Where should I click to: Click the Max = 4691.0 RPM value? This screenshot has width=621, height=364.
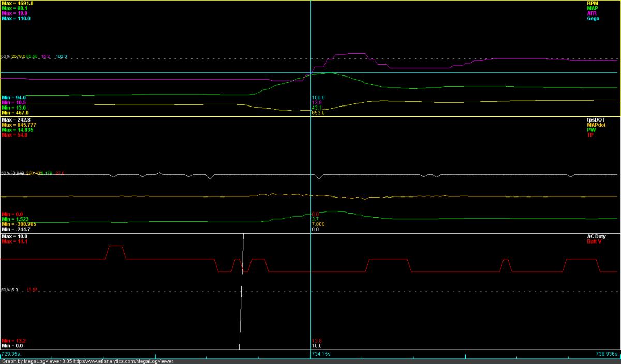(x=17, y=3)
